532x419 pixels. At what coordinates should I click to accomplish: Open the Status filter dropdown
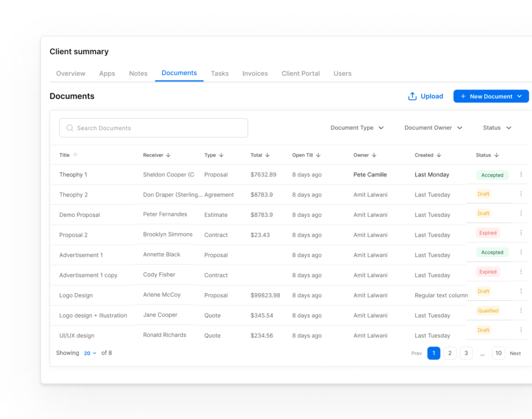[497, 128]
